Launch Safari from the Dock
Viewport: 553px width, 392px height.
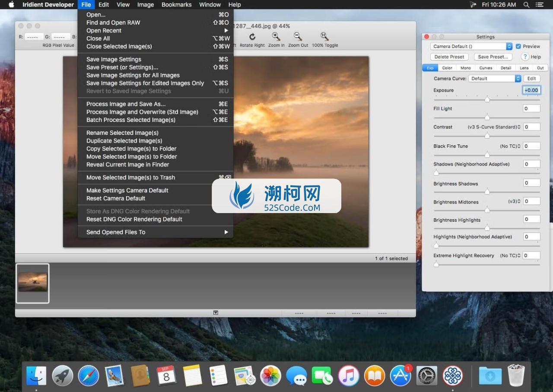click(89, 375)
